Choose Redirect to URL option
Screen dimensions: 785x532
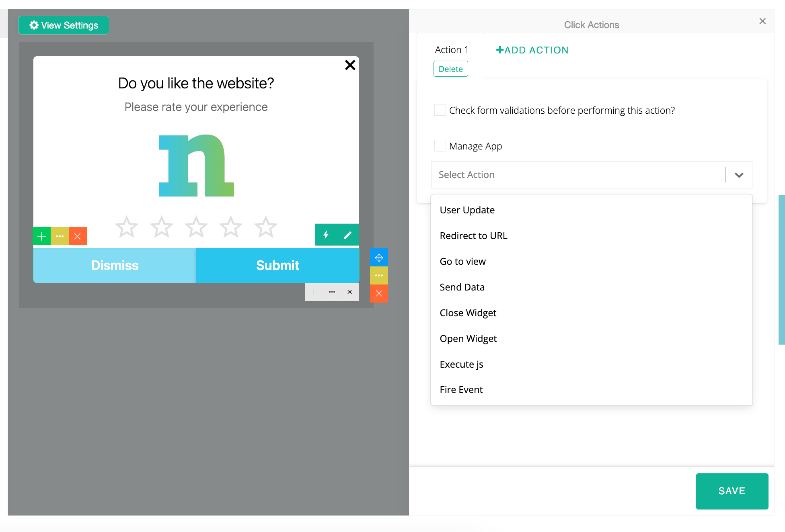tap(473, 236)
